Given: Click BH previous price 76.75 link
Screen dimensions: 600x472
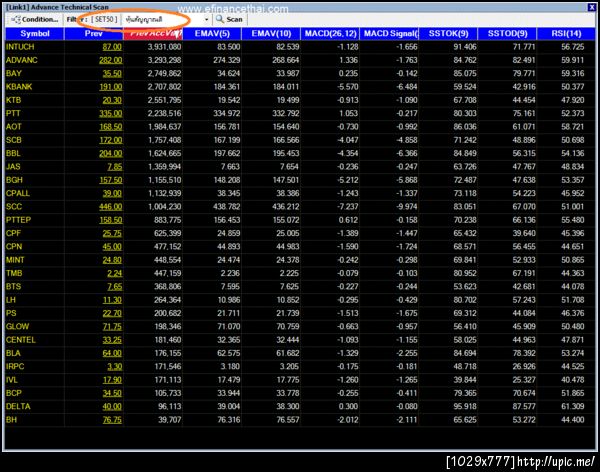Looking at the screenshot, I should coord(112,420).
